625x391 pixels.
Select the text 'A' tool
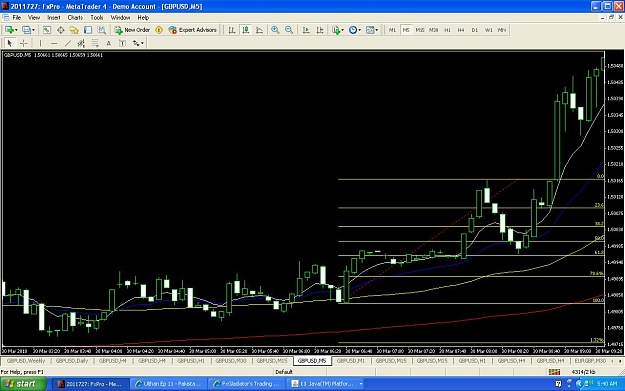tap(108, 43)
